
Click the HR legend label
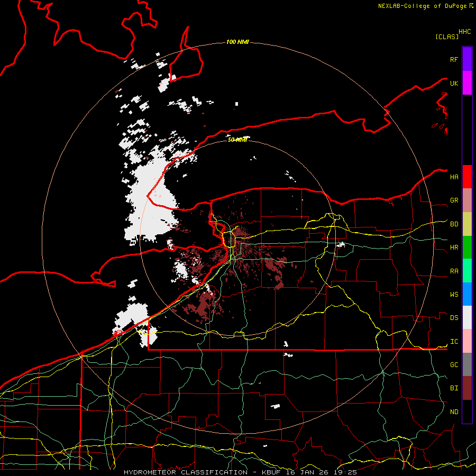click(454, 248)
